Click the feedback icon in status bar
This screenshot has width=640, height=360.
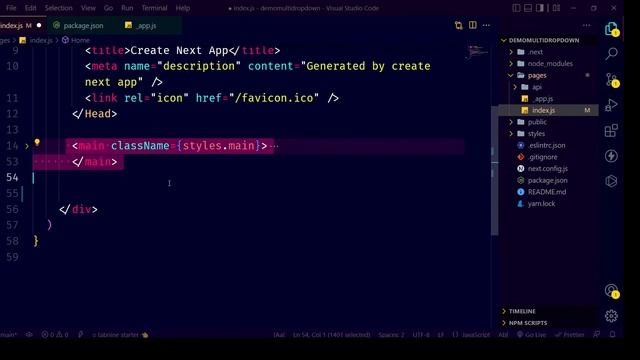[596, 335]
